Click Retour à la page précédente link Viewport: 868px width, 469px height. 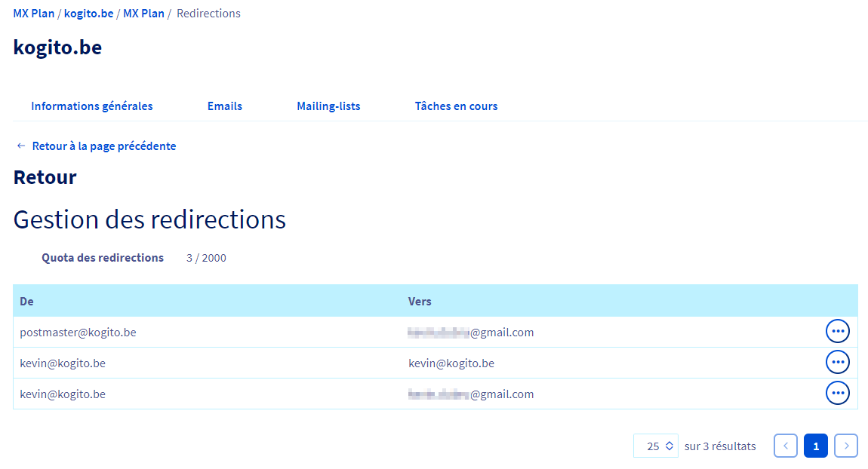point(104,146)
